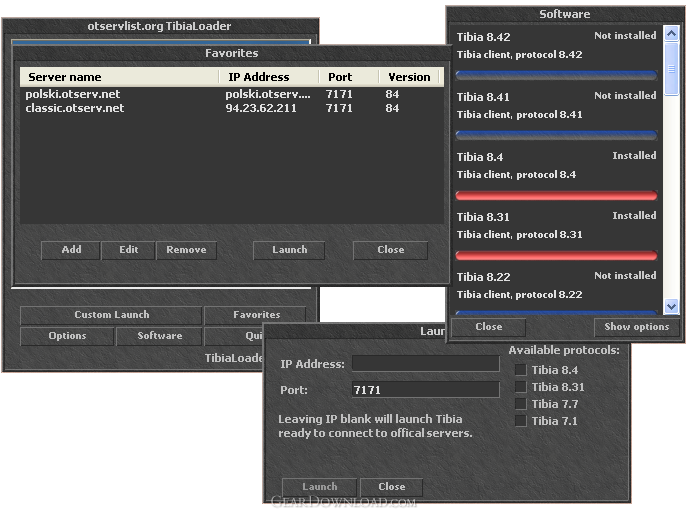Image resolution: width=688 pixels, height=510 pixels.
Task: Select Tibia 8.22 entry in Software list
Action: [x=556, y=291]
